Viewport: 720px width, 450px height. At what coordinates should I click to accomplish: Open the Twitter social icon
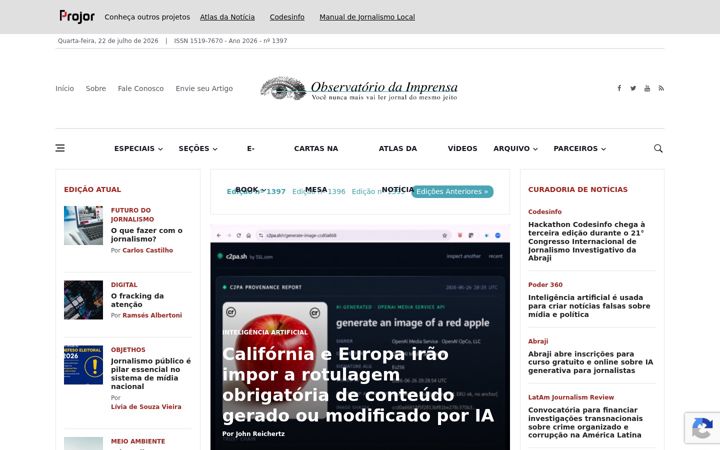[x=633, y=88]
